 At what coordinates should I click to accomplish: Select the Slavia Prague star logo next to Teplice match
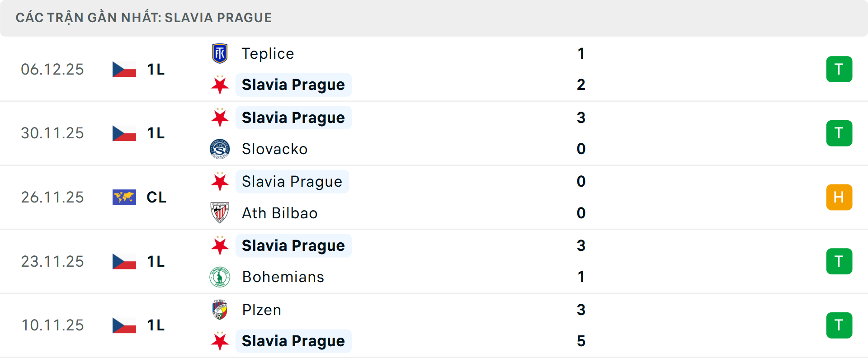pos(220,85)
